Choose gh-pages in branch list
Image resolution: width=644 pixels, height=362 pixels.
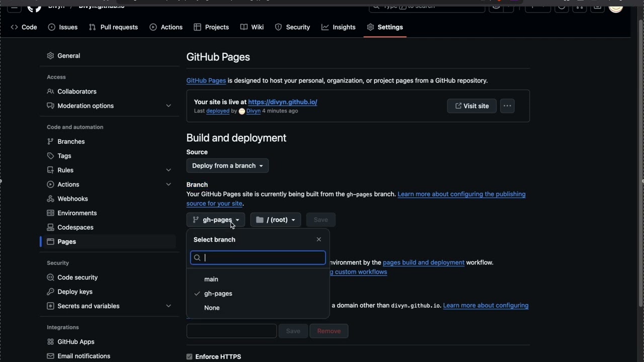coord(258,294)
